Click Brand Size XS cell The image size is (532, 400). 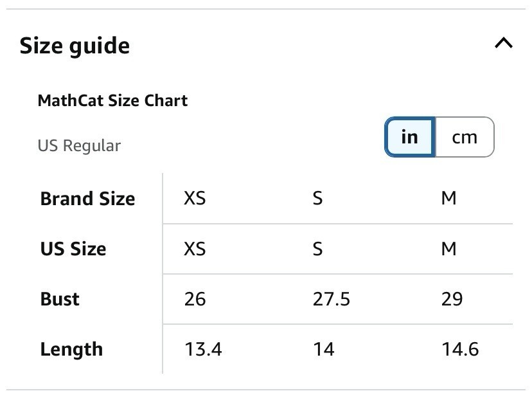point(195,198)
